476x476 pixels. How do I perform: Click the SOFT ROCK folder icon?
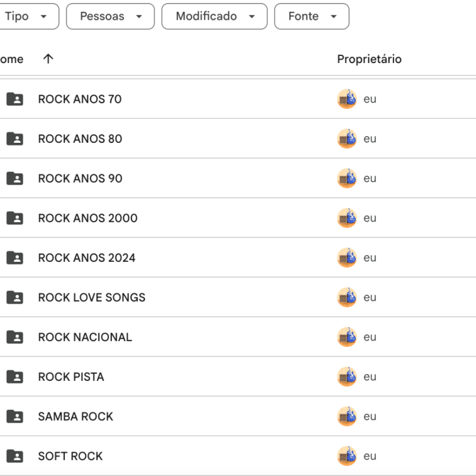pyautogui.click(x=15, y=456)
